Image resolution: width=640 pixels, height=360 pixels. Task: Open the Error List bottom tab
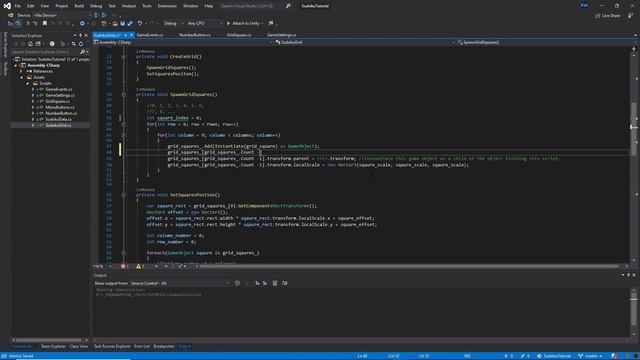pos(142,346)
